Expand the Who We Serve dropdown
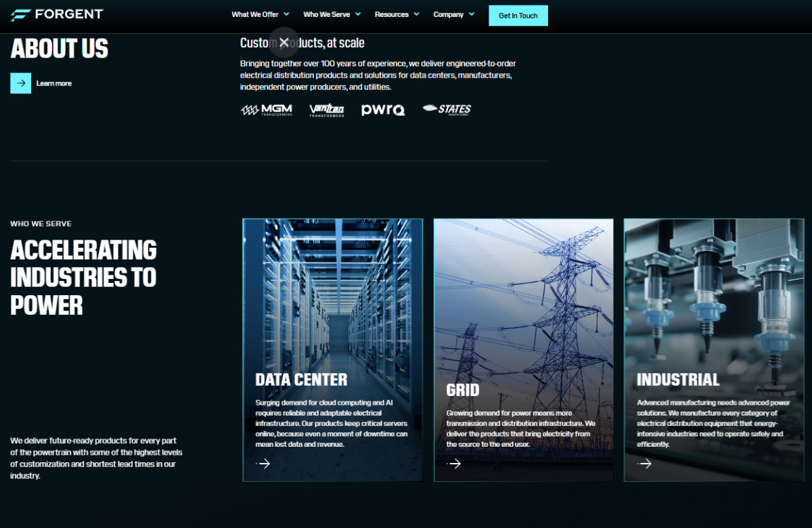The width and height of the screenshot is (812, 528). [332, 14]
